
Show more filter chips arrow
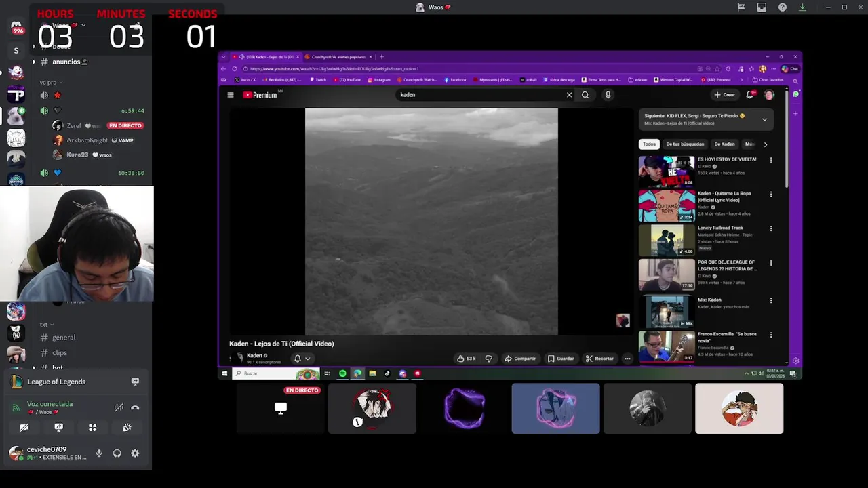[766, 144]
